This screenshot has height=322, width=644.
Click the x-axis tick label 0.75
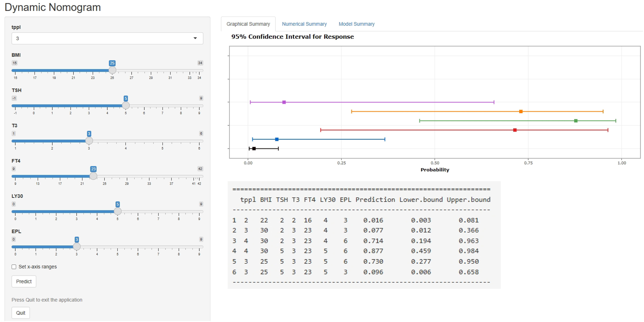tap(528, 163)
